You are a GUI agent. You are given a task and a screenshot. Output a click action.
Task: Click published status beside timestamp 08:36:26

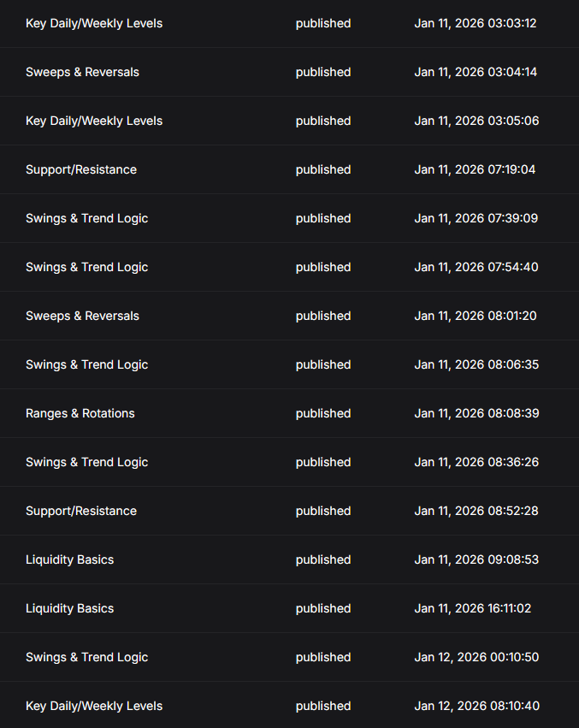point(323,462)
